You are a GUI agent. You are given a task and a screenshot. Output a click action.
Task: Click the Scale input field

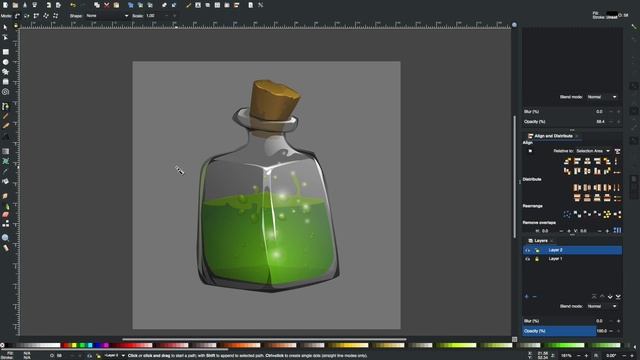click(153, 16)
